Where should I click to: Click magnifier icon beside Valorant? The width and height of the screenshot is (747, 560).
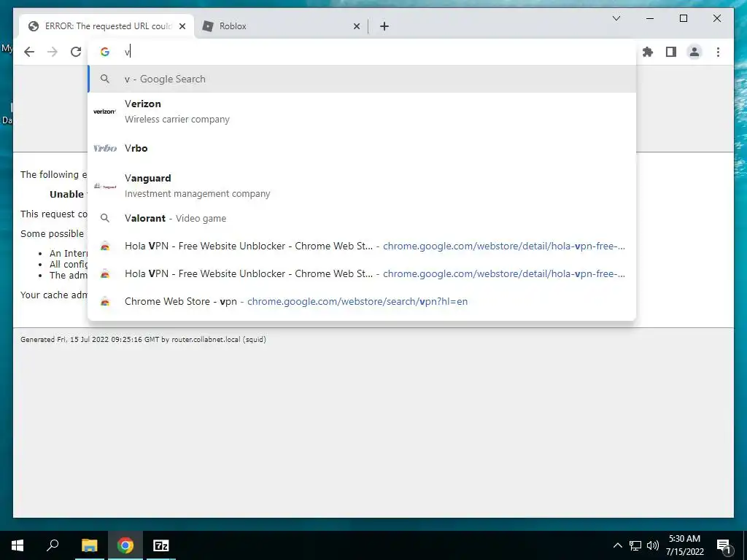coord(105,218)
